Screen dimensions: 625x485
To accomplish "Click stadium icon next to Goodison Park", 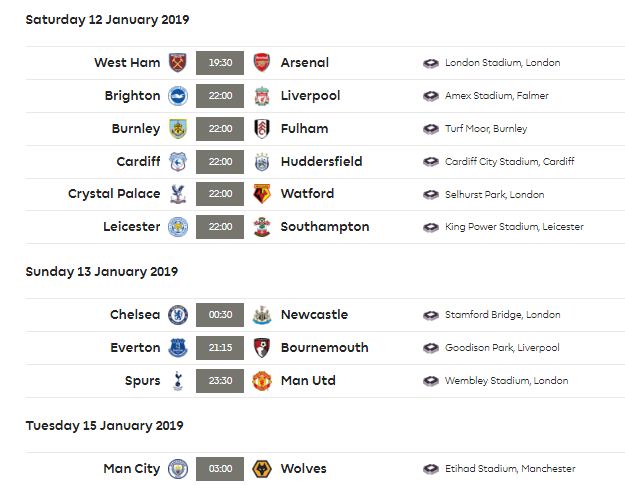I will (x=431, y=348).
